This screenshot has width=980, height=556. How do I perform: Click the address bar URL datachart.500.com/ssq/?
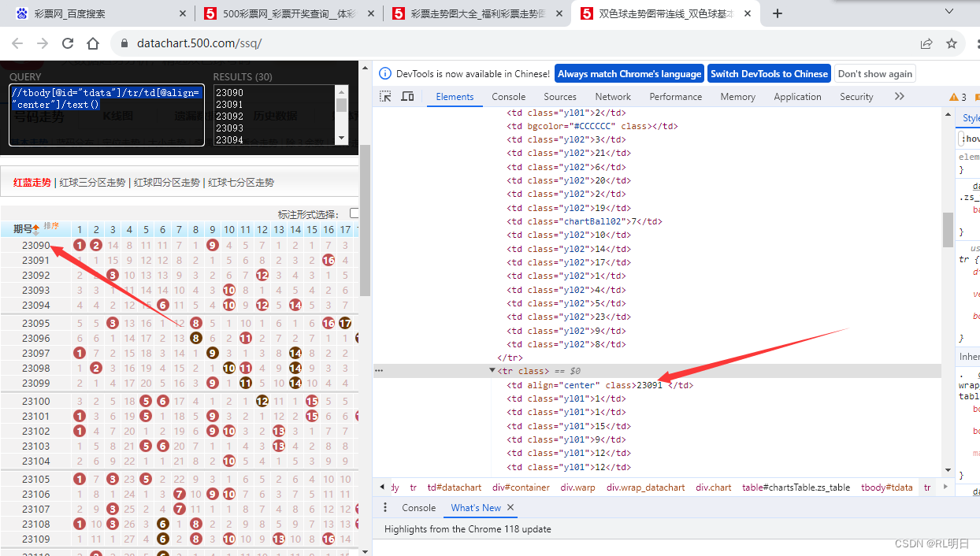[x=199, y=43]
